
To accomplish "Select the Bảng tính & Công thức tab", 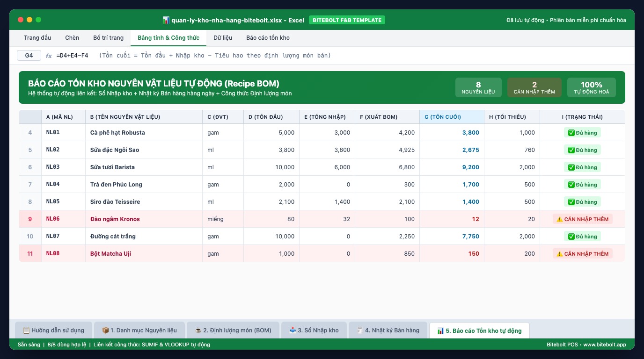I will [168, 38].
